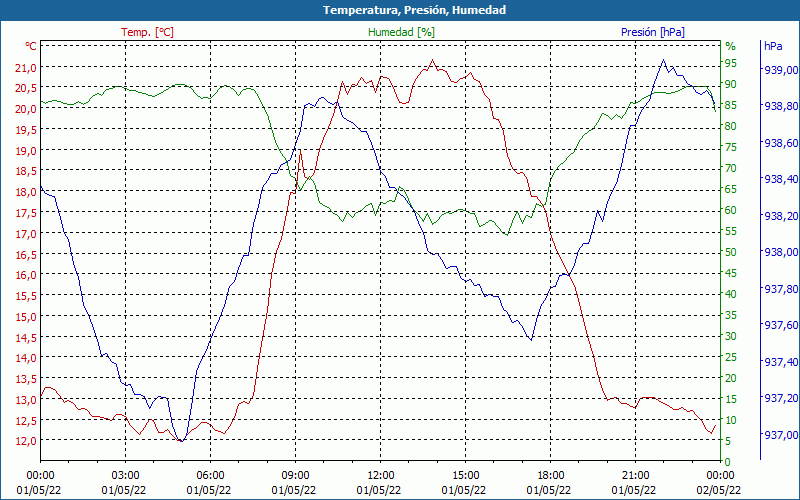
Task: Click the '14,0' temperature axis value
Action: coord(26,358)
